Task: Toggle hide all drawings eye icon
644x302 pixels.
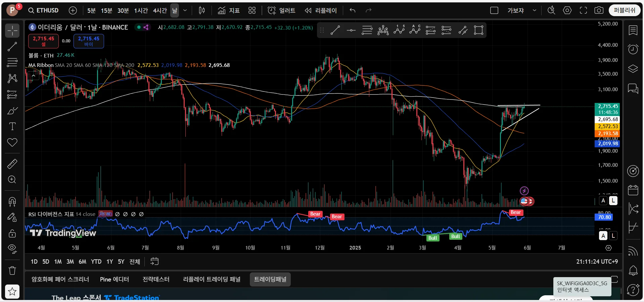Action: coord(12,249)
